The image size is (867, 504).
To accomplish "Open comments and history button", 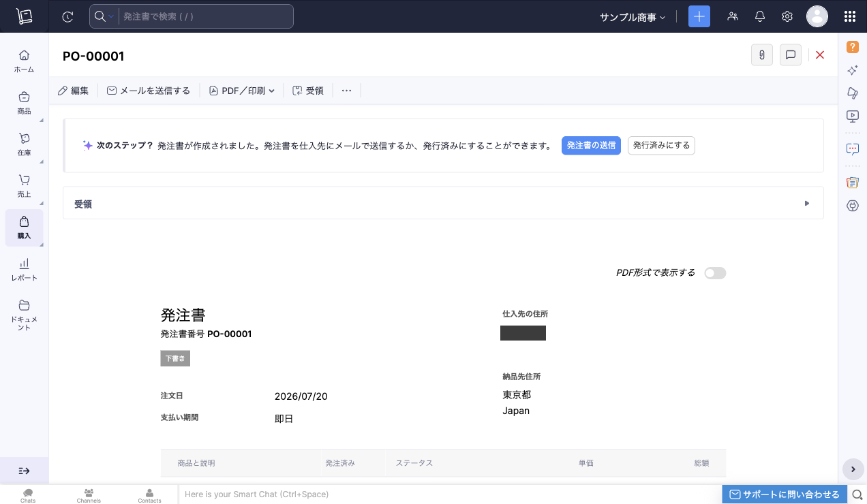I will (x=791, y=55).
